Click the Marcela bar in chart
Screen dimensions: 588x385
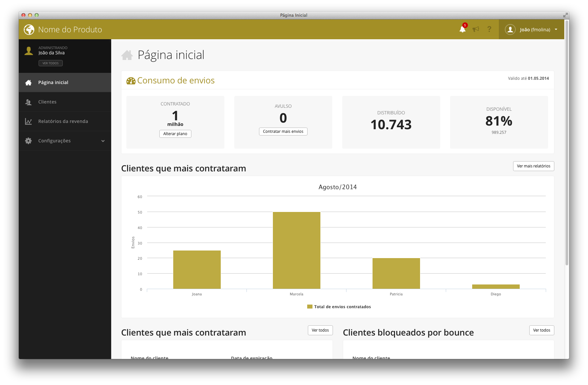(x=297, y=251)
